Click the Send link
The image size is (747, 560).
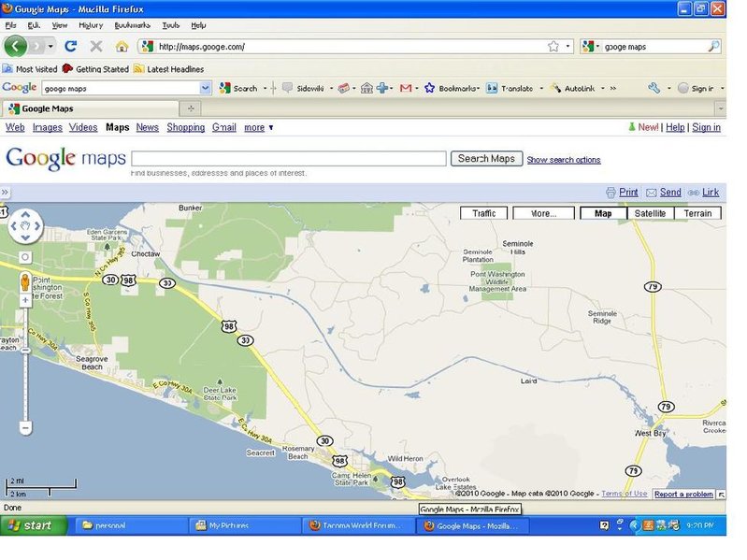664,193
